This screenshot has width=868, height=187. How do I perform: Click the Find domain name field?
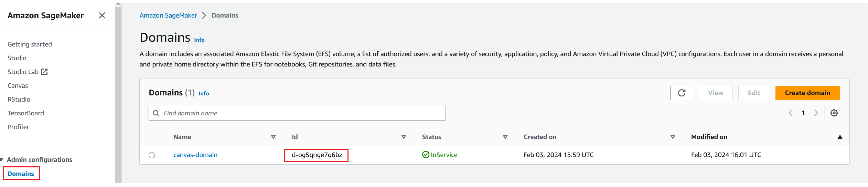coord(303,113)
